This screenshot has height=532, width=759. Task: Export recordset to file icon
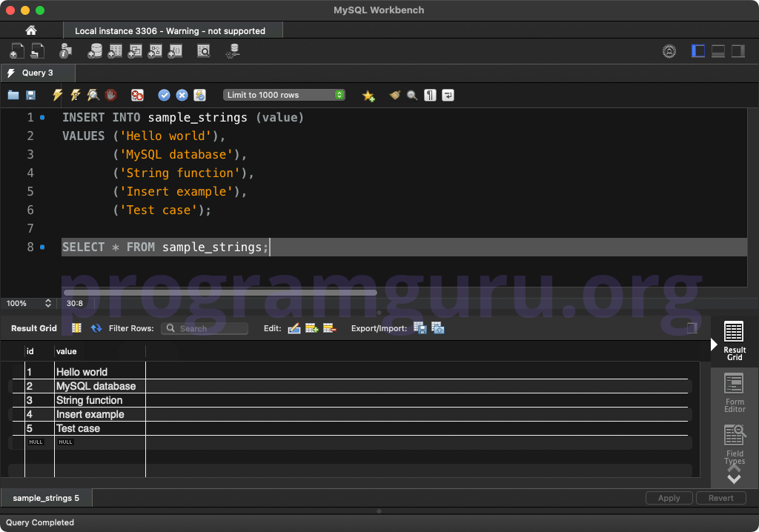(420, 328)
